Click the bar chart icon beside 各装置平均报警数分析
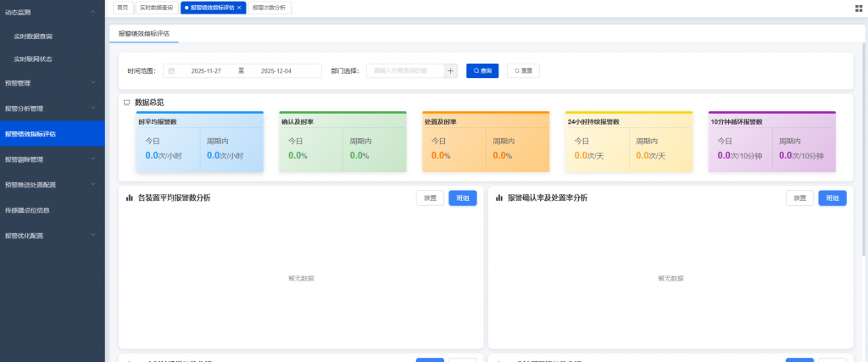Viewport: 868px width, 362px height. pos(130,198)
